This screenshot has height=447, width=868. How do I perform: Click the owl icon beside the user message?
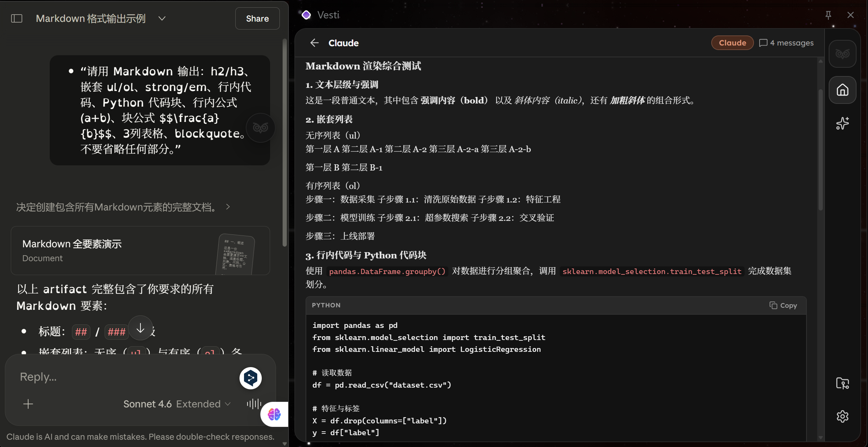pyautogui.click(x=261, y=127)
